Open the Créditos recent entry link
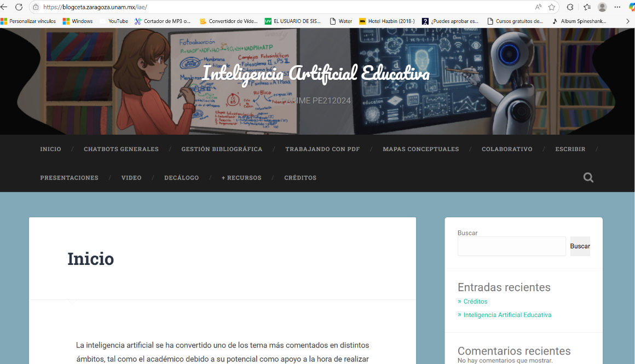The height and width of the screenshot is (364, 635). (x=476, y=301)
